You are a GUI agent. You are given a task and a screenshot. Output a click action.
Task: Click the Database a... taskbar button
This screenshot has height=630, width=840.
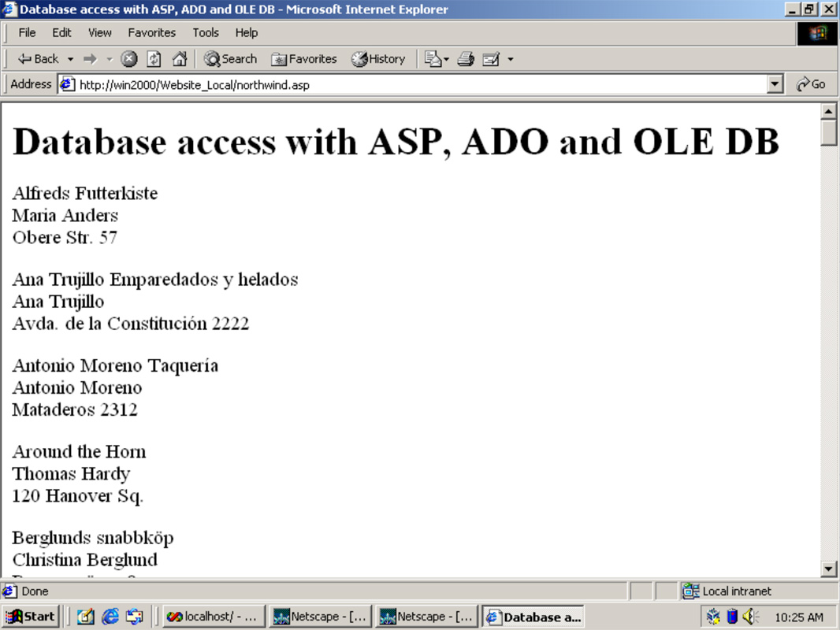point(533,617)
